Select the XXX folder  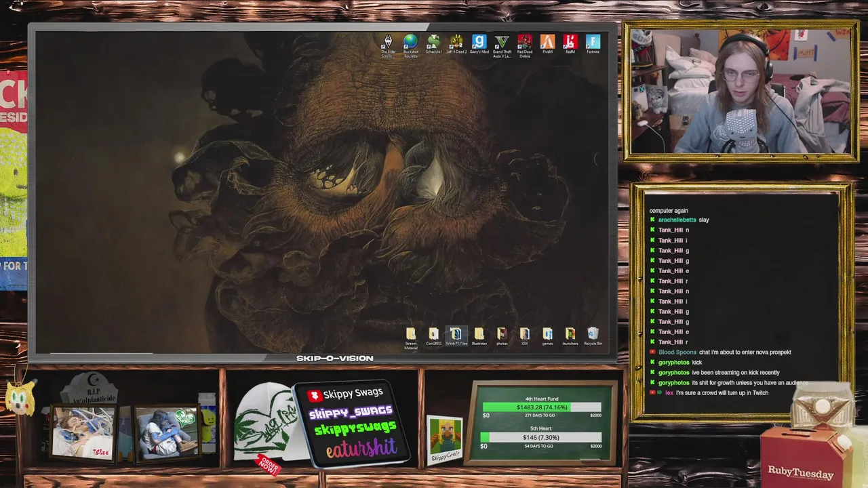tap(525, 337)
